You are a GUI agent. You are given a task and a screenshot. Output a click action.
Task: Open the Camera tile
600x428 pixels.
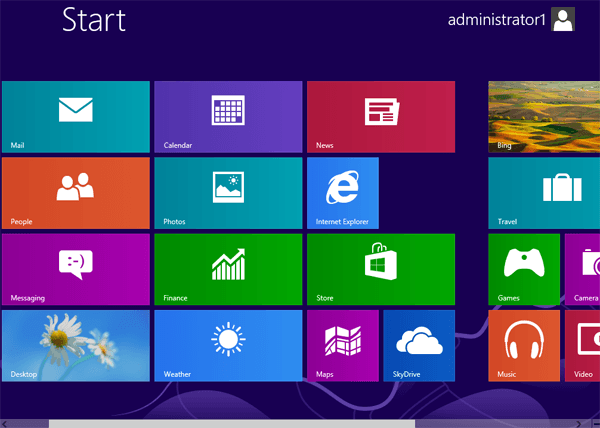point(582,269)
